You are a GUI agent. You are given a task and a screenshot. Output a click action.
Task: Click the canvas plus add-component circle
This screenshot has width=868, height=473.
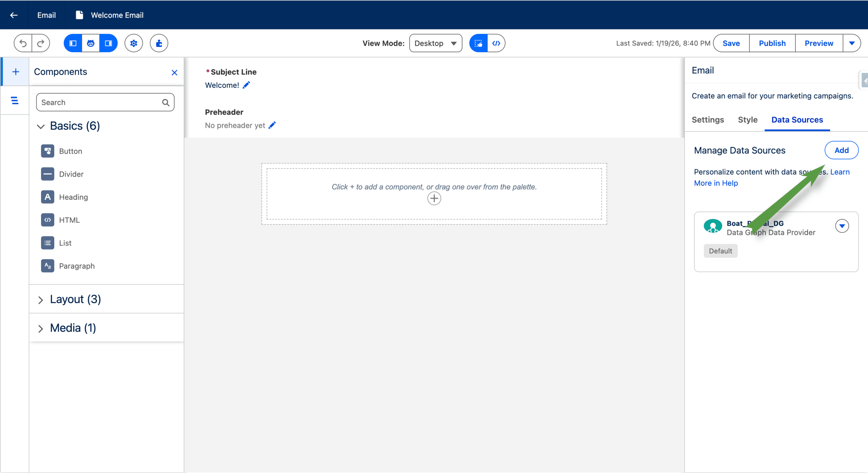tap(434, 198)
